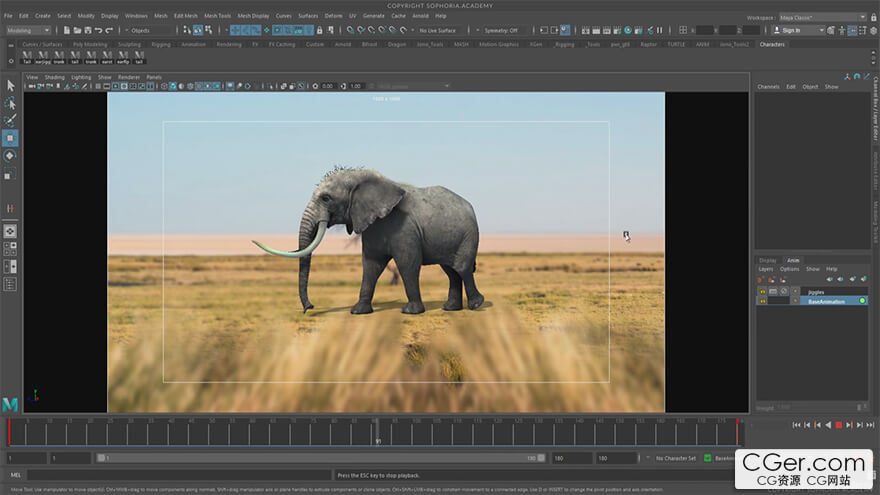The height and width of the screenshot is (495, 880).
Task: Expand the Workspace Maya Classic dropdown
Action: click(824, 17)
